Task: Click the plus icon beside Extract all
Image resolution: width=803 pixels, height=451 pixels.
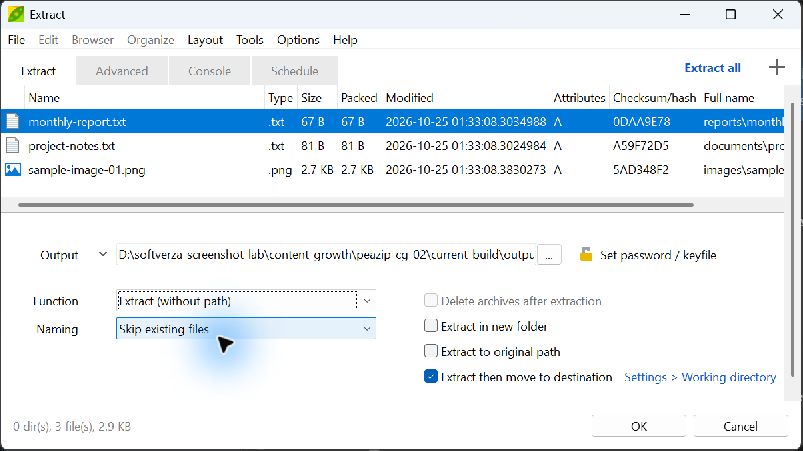Action: (x=776, y=67)
